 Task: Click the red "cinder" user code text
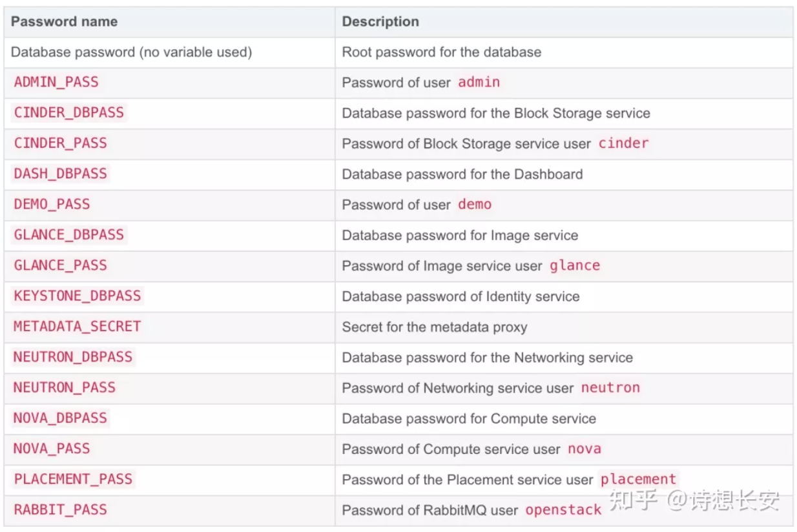point(623,143)
